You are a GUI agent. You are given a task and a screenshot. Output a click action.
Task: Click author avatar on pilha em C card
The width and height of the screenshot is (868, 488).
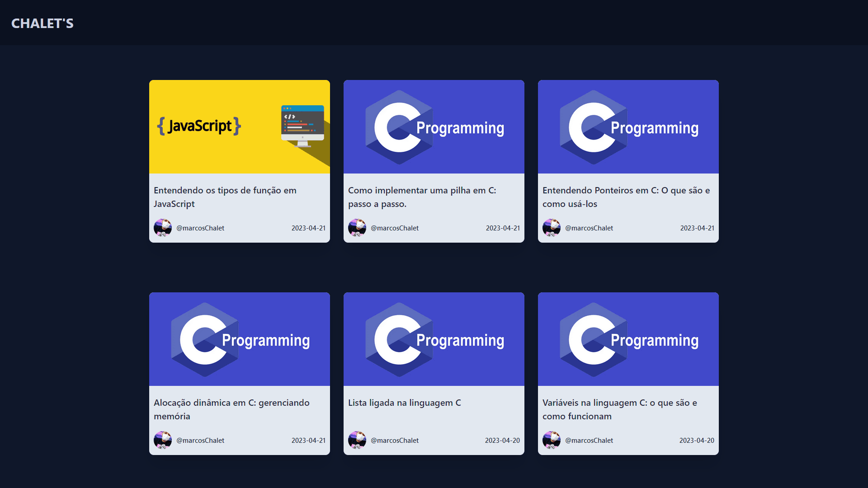pyautogui.click(x=357, y=228)
